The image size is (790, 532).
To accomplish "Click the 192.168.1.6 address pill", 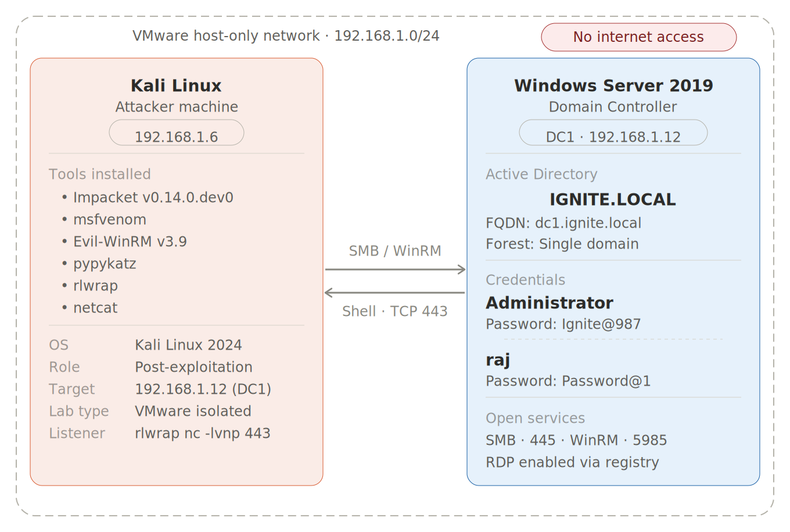I will (177, 132).
